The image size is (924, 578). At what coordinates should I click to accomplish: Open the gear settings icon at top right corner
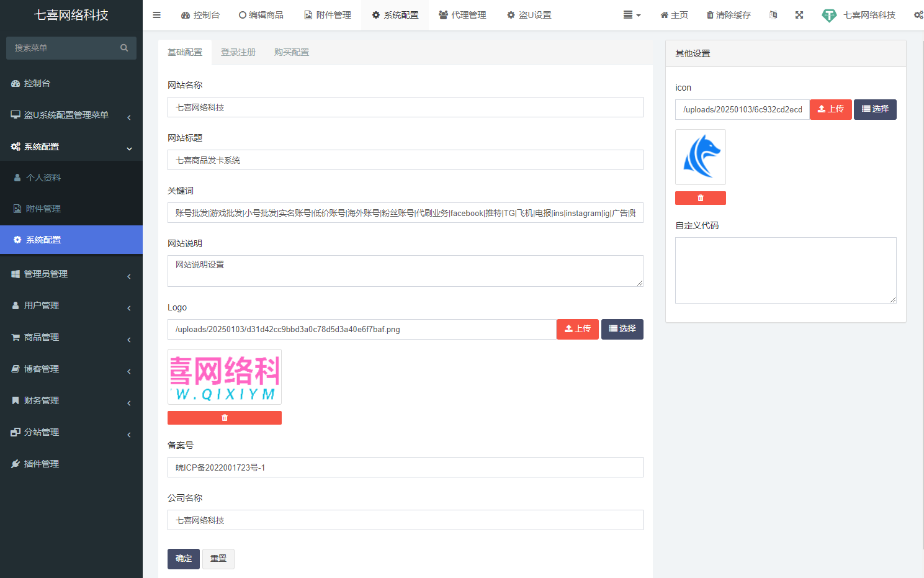point(919,14)
